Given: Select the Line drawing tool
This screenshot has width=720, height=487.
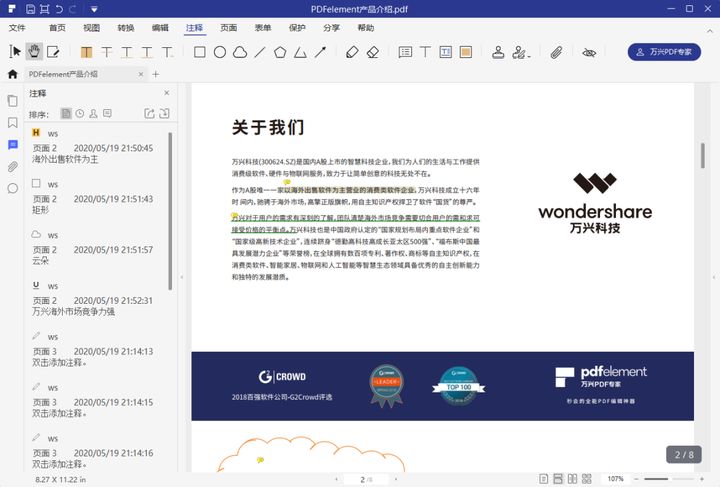Looking at the screenshot, I should click(x=260, y=52).
